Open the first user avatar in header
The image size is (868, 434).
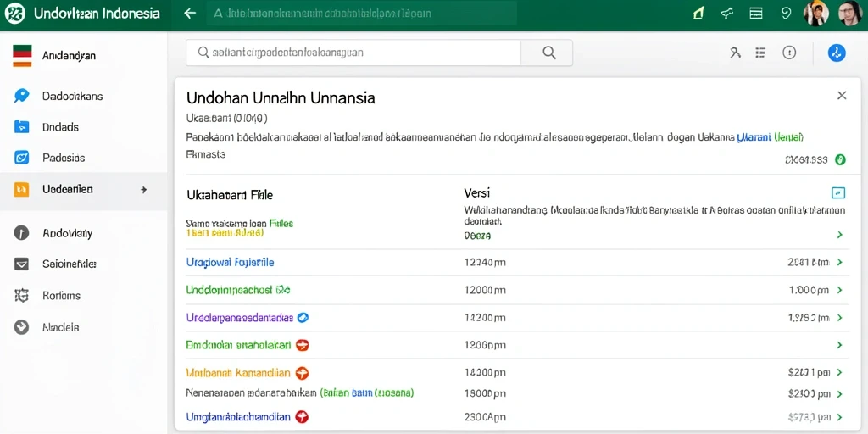[816, 14]
